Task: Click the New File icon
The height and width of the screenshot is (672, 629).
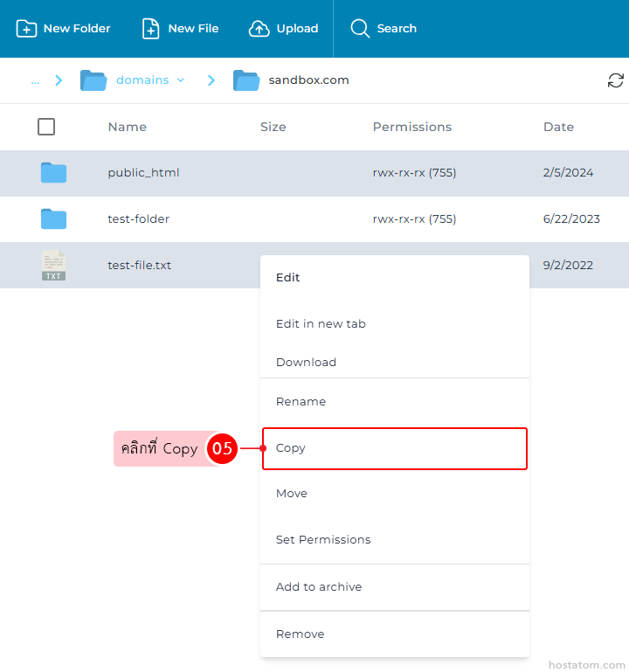Action: click(151, 29)
